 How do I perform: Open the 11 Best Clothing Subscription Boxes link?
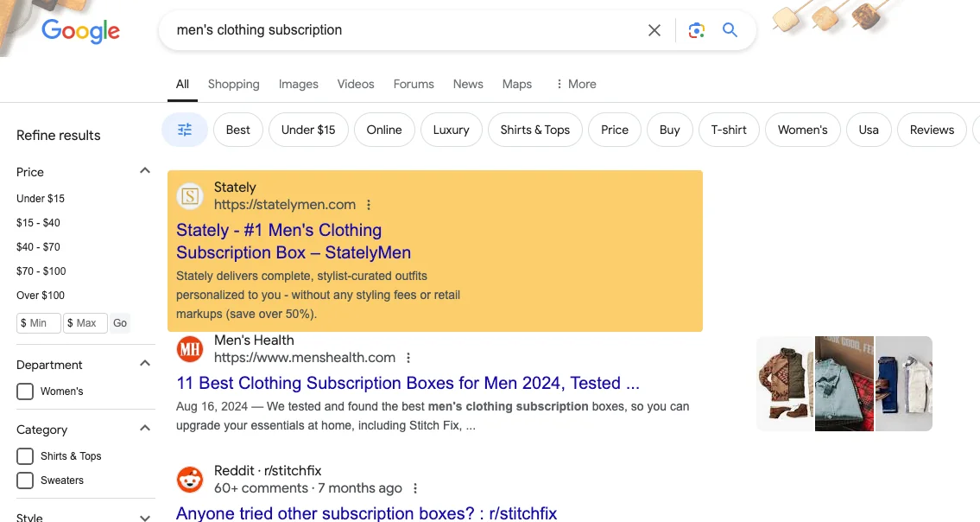408,383
